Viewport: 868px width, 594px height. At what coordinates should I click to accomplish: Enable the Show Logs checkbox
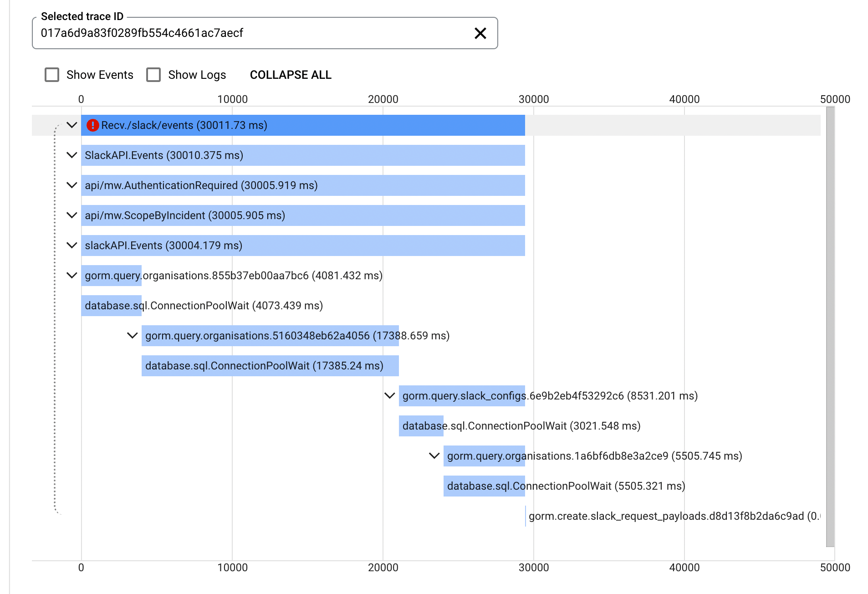pyautogui.click(x=153, y=74)
